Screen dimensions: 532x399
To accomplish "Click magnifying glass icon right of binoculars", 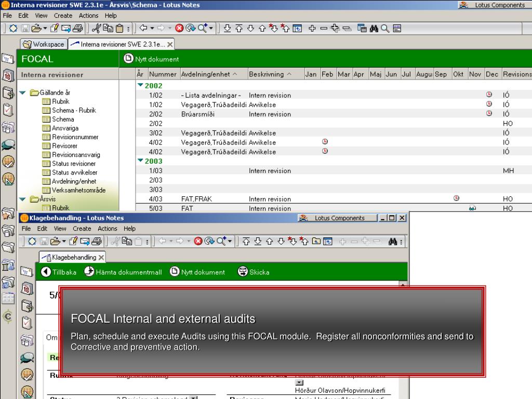I will [385, 29].
